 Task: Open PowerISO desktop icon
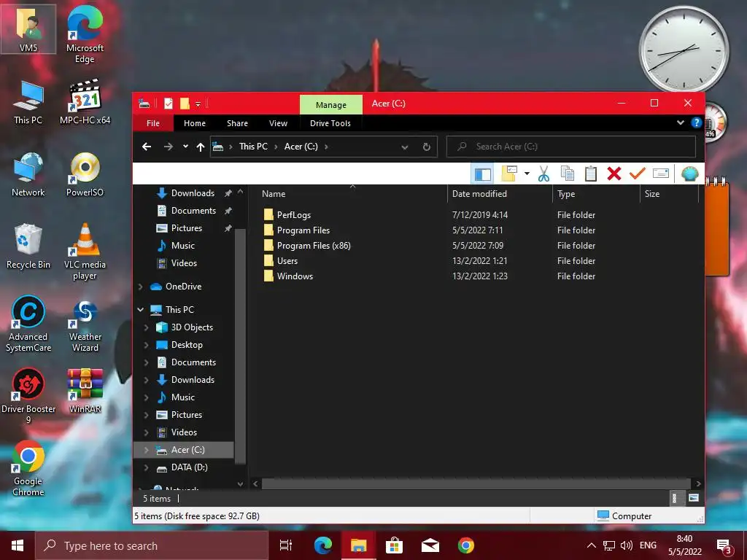[x=85, y=174]
